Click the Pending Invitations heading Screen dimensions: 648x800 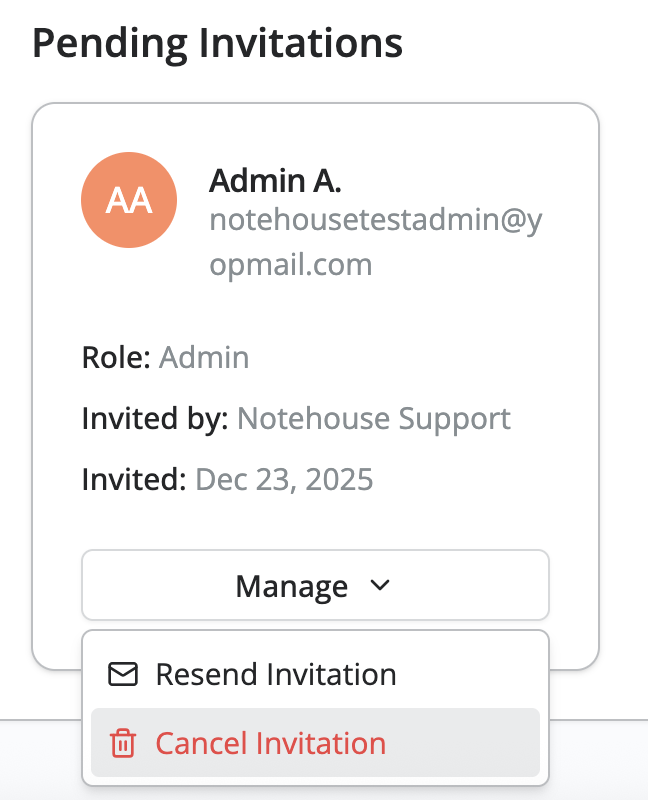click(217, 42)
